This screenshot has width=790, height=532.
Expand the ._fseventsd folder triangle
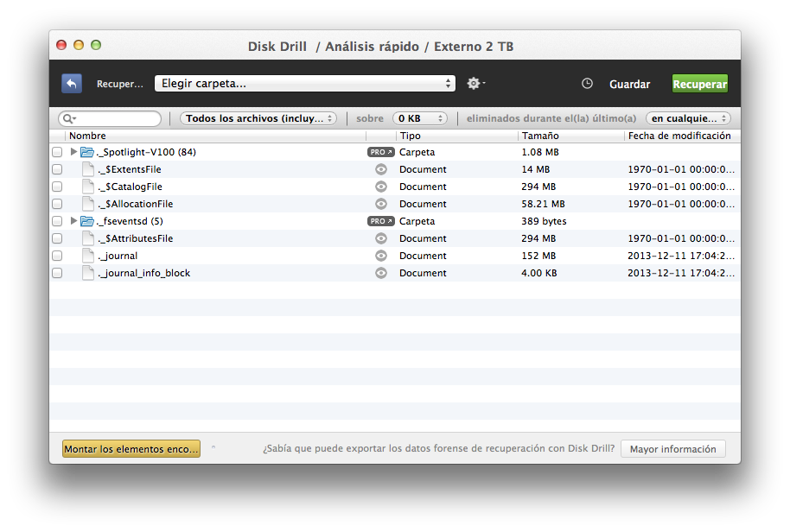click(x=73, y=220)
